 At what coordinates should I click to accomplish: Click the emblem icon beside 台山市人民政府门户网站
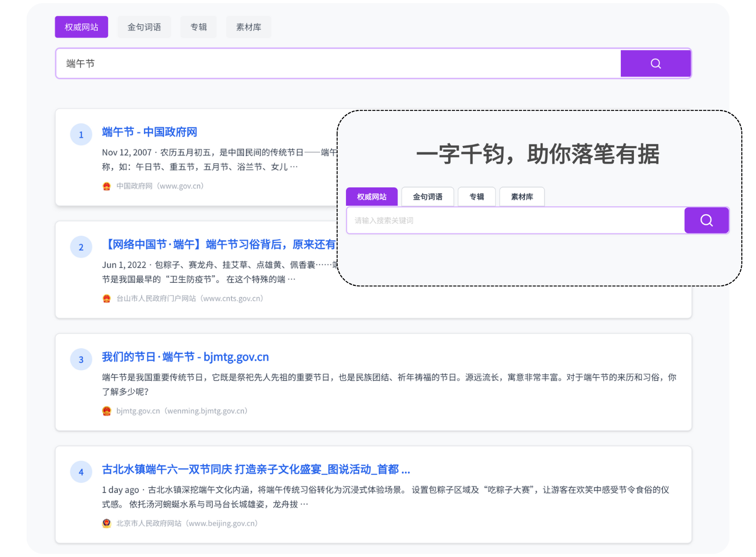pyautogui.click(x=107, y=299)
